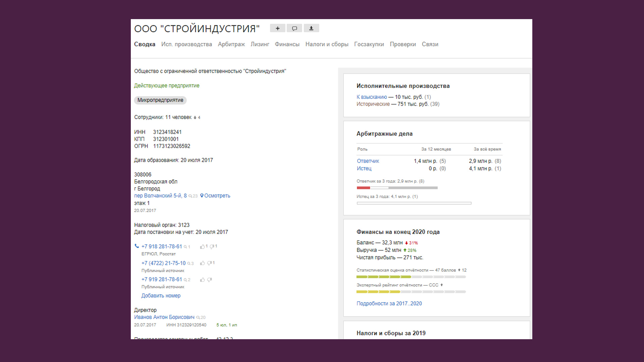Open Подробности за 2017..2020 link
This screenshot has height=362, width=644.
coord(389,303)
